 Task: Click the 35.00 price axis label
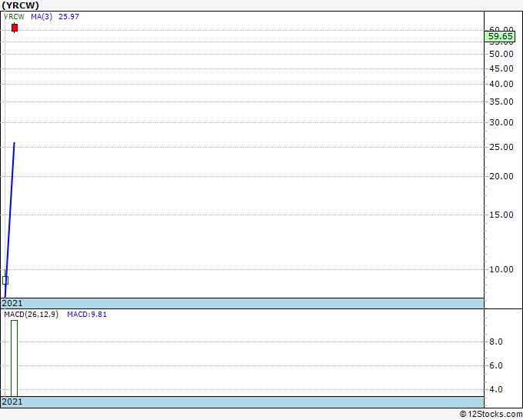[501, 102]
